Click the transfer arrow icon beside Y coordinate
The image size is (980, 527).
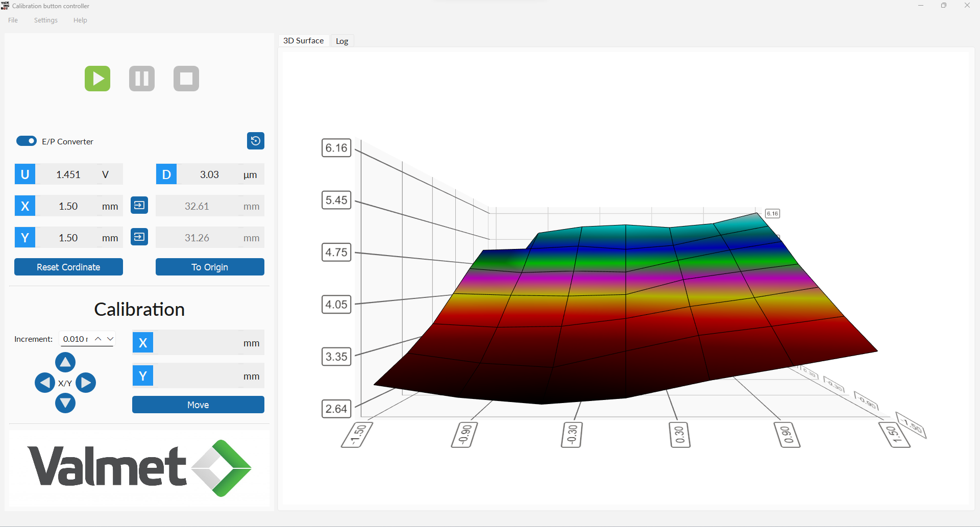tap(139, 237)
